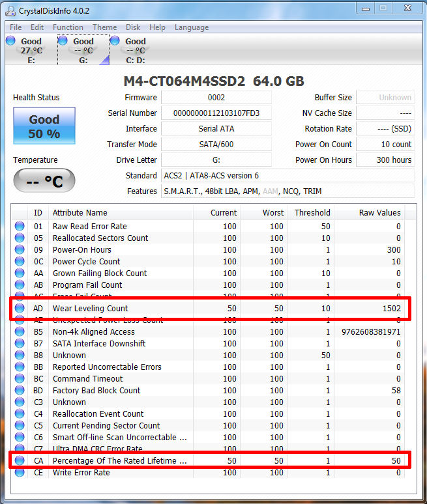Open the Help menu
Image resolution: width=427 pixels, height=504 pixels.
tap(157, 27)
